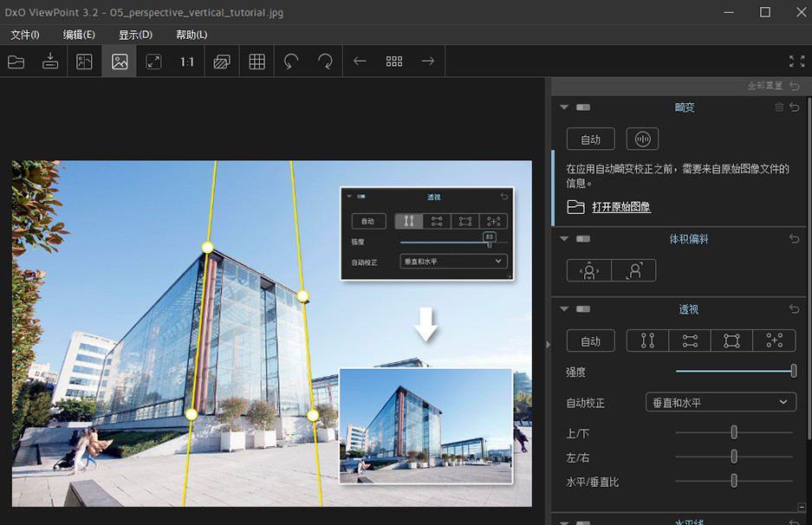The width and height of the screenshot is (812, 525).
Task: Collapse the 体积偏斜 panel
Action: tap(564, 239)
